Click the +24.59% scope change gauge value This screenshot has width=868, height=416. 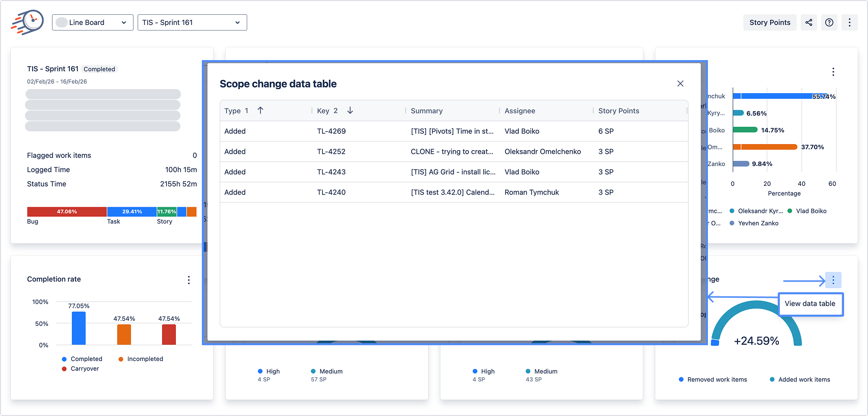pyautogui.click(x=756, y=341)
